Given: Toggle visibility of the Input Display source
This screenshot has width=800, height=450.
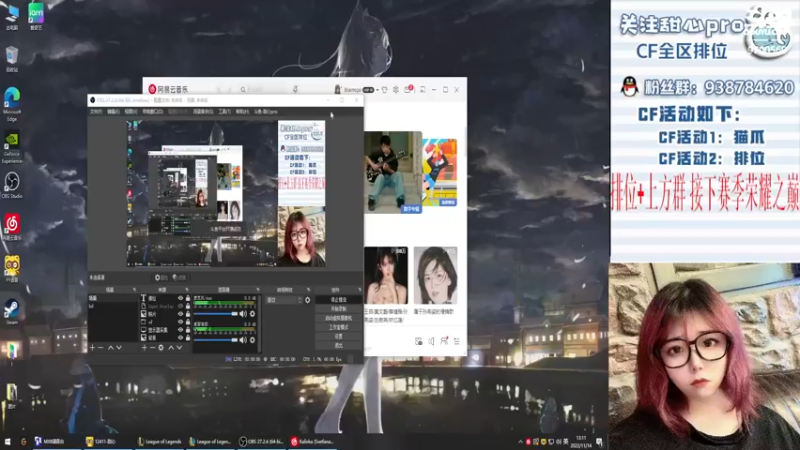Looking at the screenshot, I should pyautogui.click(x=180, y=306).
